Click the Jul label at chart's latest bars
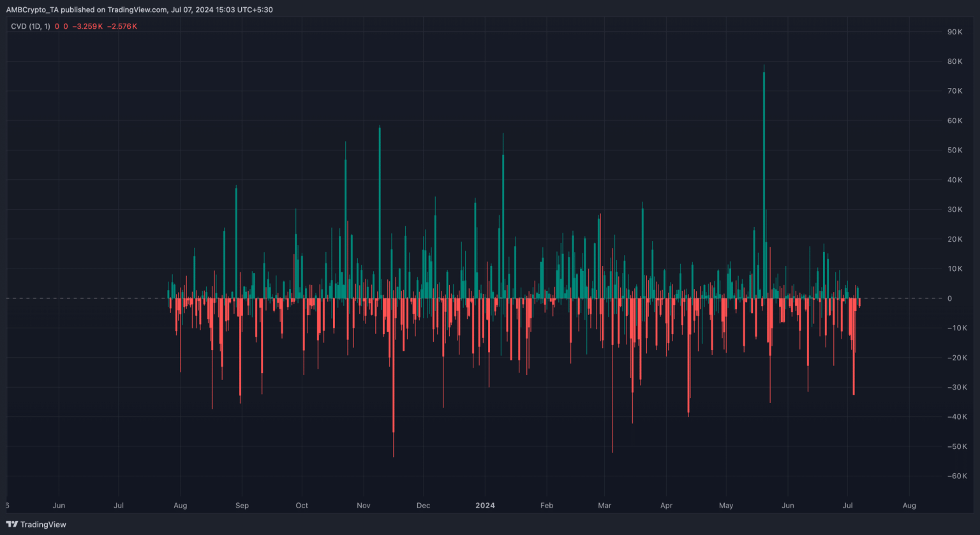Viewport: 980px width, 535px height. coord(848,506)
